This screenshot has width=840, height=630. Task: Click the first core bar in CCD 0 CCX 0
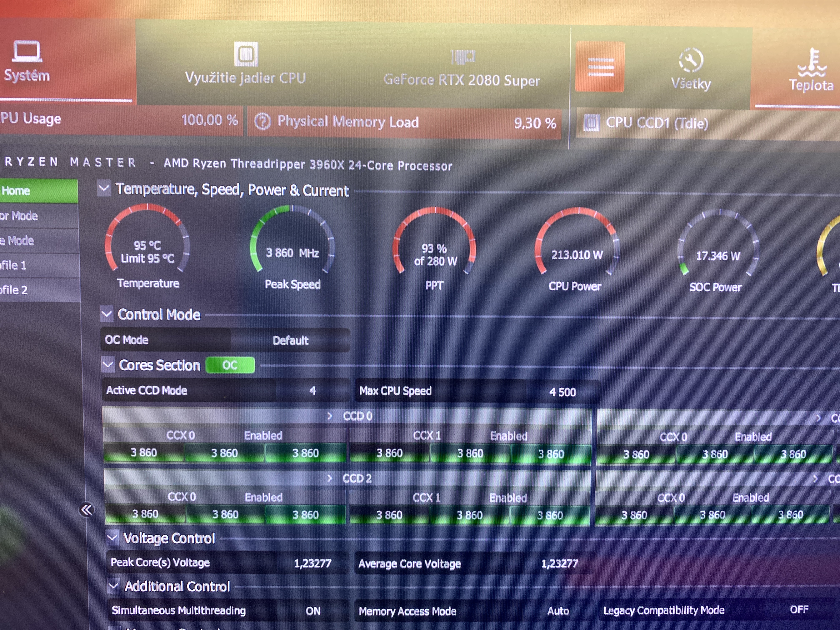coord(144,453)
